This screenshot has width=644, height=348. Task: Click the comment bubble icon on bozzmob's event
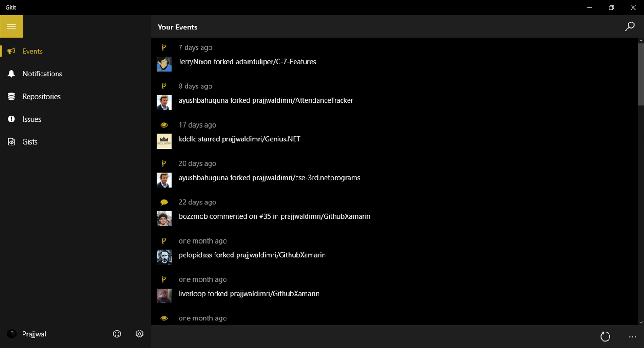pos(164,202)
